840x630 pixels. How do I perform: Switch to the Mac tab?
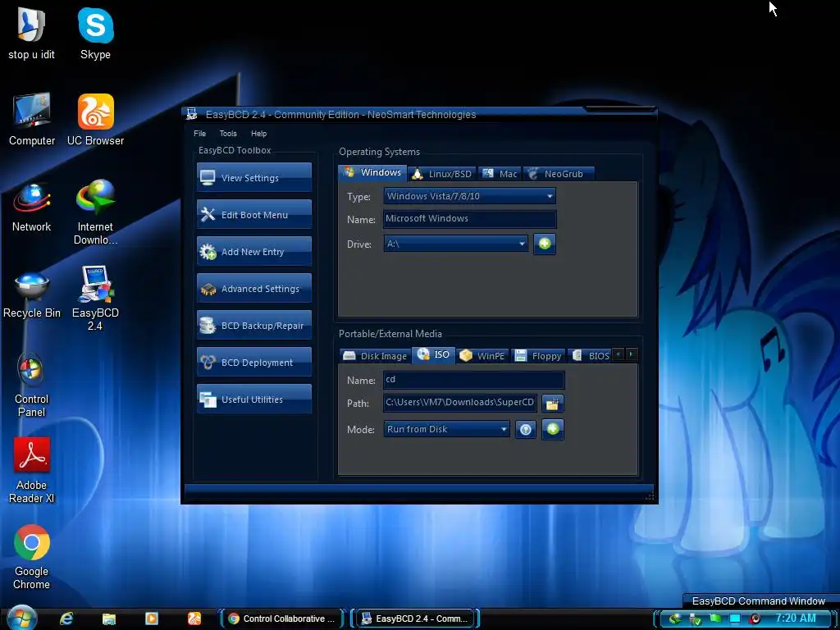click(x=500, y=174)
